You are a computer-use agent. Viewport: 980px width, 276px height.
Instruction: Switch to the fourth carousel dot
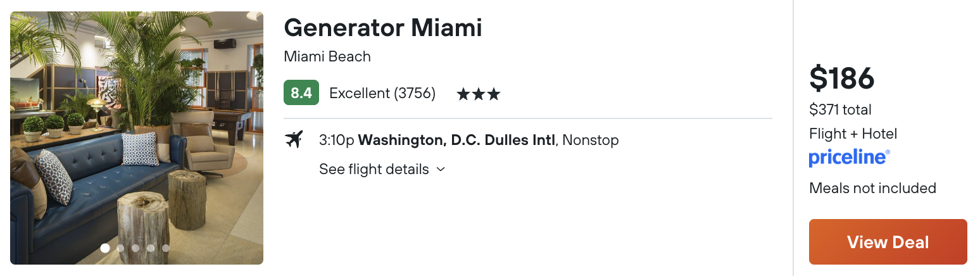click(151, 248)
